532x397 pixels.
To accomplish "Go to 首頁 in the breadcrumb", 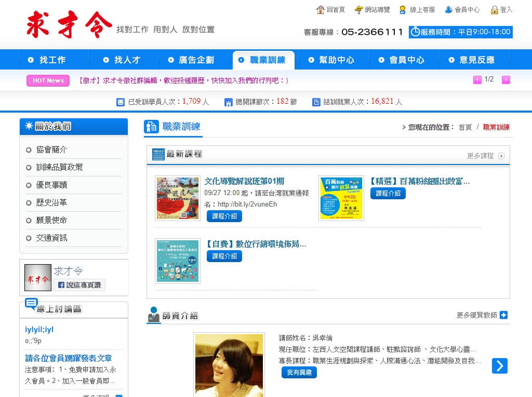I will [x=465, y=127].
